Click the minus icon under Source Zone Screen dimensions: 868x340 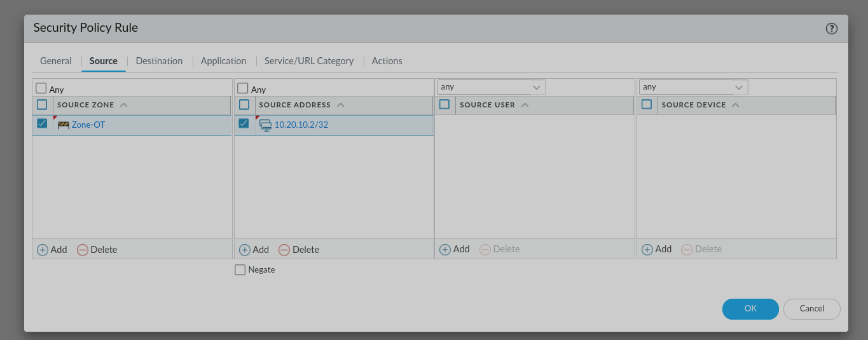(x=83, y=250)
